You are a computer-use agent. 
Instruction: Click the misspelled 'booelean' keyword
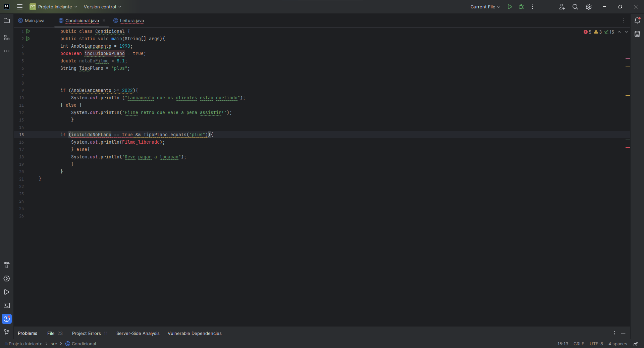[71, 53]
